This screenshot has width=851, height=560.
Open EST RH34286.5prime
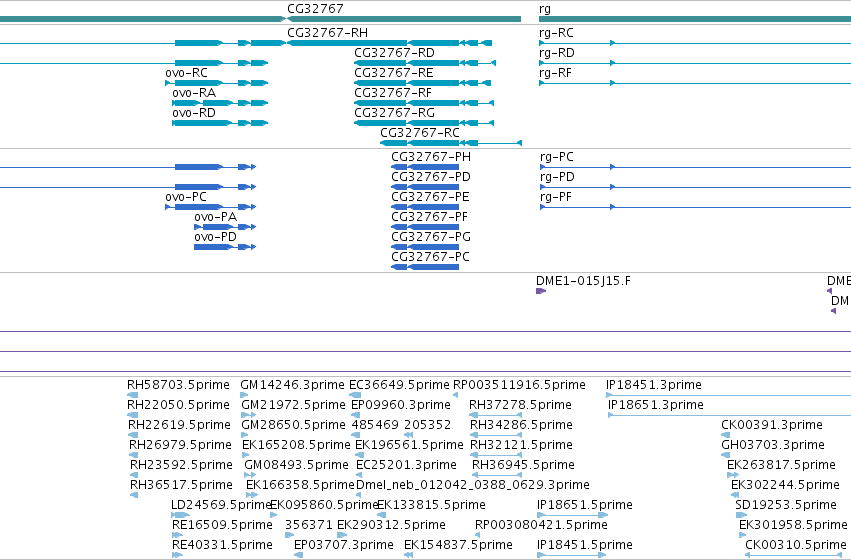[521, 425]
